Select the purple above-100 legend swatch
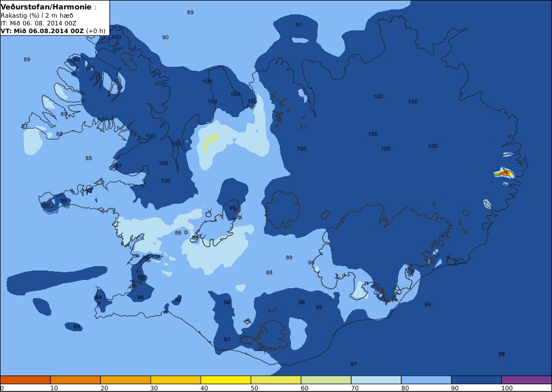 527,380
